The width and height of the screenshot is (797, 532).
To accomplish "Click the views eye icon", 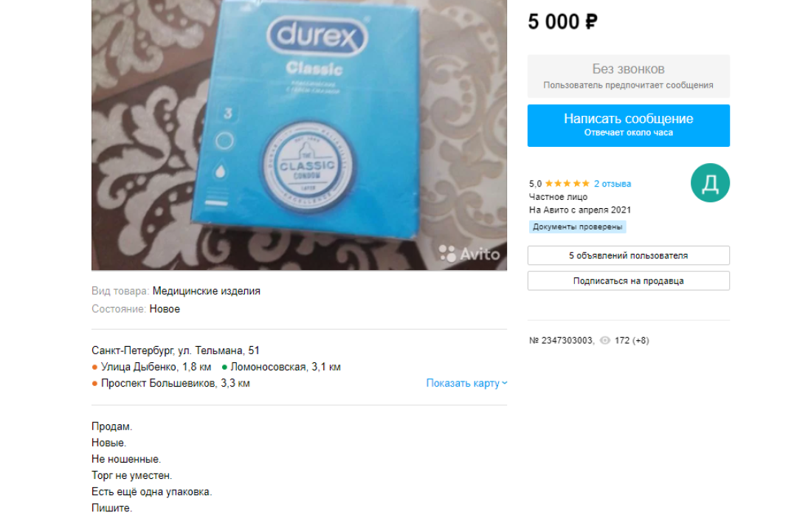I will pos(604,340).
